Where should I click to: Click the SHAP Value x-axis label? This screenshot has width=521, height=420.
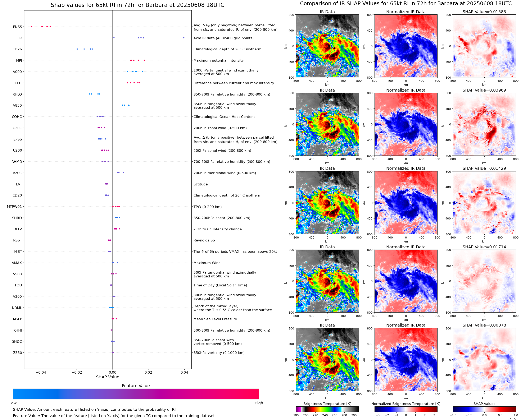pos(108,377)
